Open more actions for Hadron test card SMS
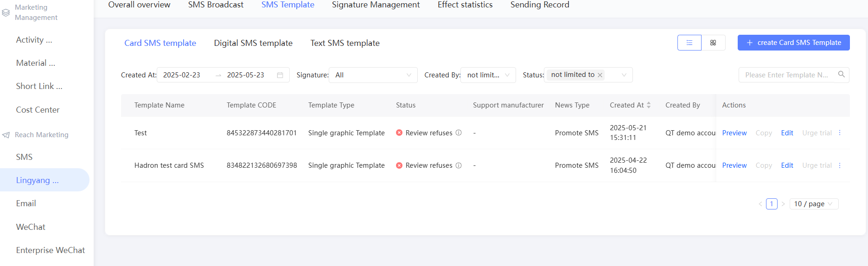This screenshot has width=868, height=266. point(840,165)
